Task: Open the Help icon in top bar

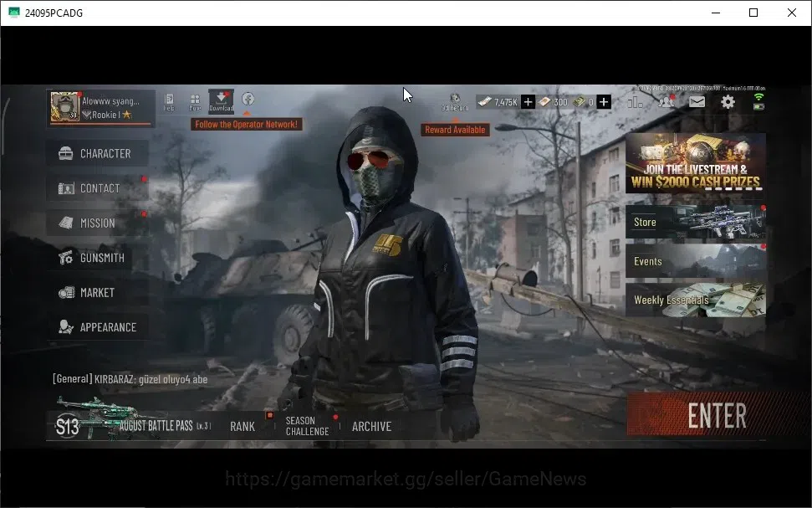Action: click(169, 101)
